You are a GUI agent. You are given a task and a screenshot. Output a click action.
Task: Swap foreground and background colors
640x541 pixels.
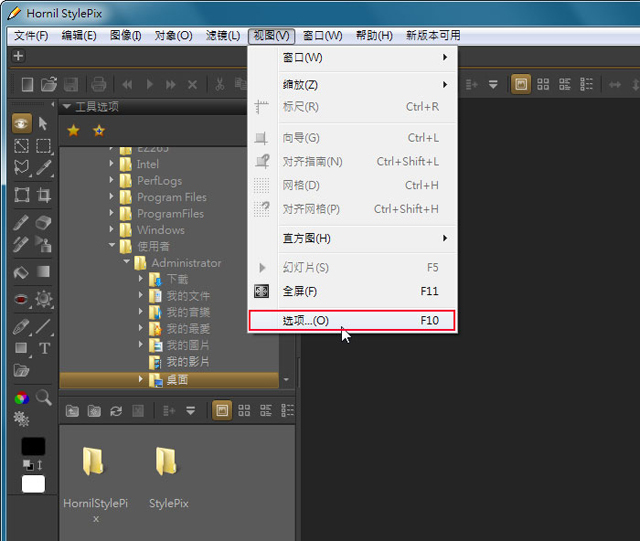40,465
